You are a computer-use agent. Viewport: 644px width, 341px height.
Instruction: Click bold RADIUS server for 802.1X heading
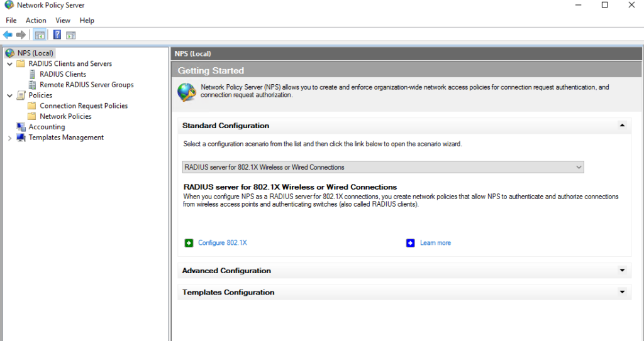pyautogui.click(x=291, y=187)
